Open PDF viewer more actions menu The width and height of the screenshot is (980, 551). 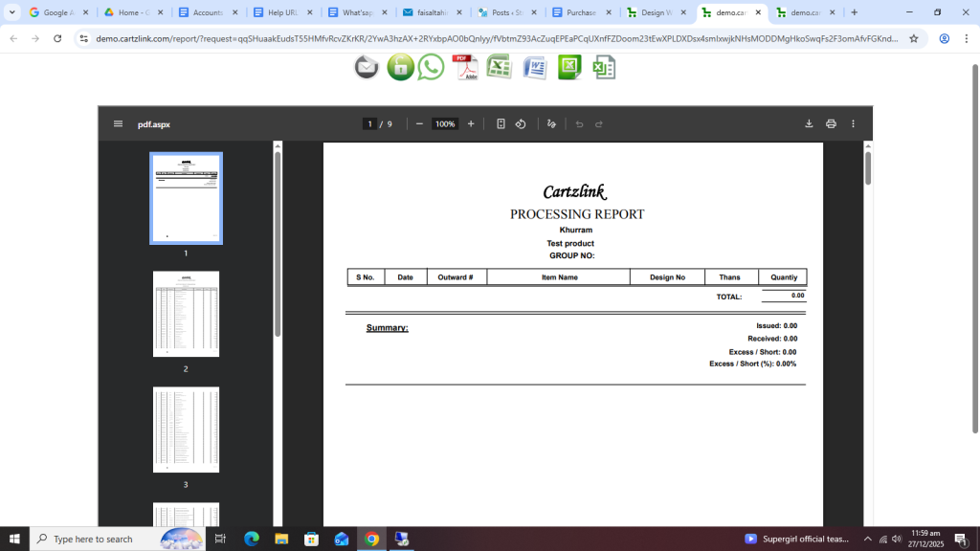pos(853,124)
